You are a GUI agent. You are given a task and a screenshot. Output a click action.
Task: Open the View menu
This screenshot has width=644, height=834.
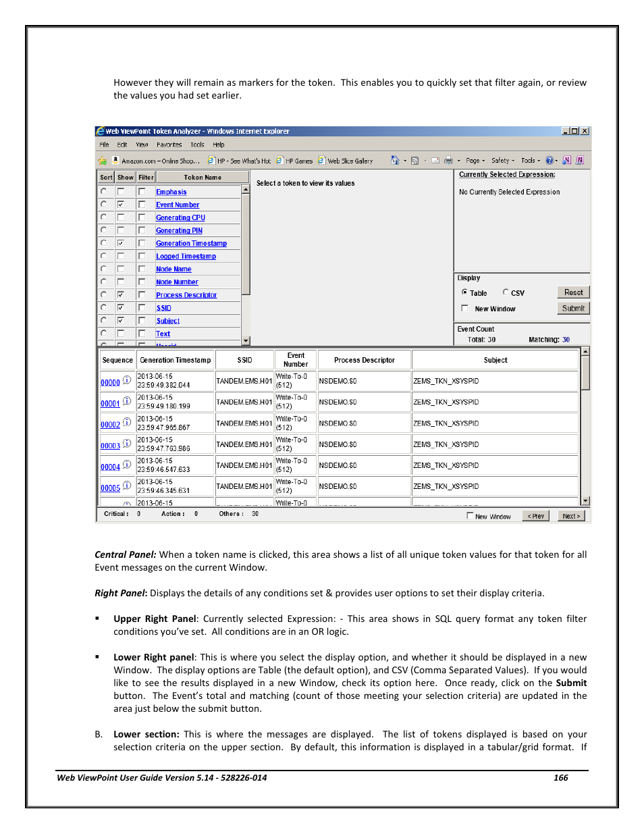pyautogui.click(x=142, y=145)
